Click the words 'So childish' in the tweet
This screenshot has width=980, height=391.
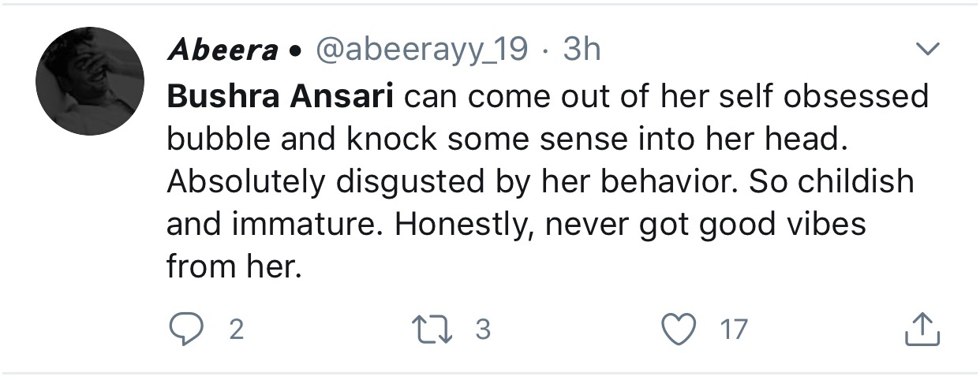click(x=831, y=182)
